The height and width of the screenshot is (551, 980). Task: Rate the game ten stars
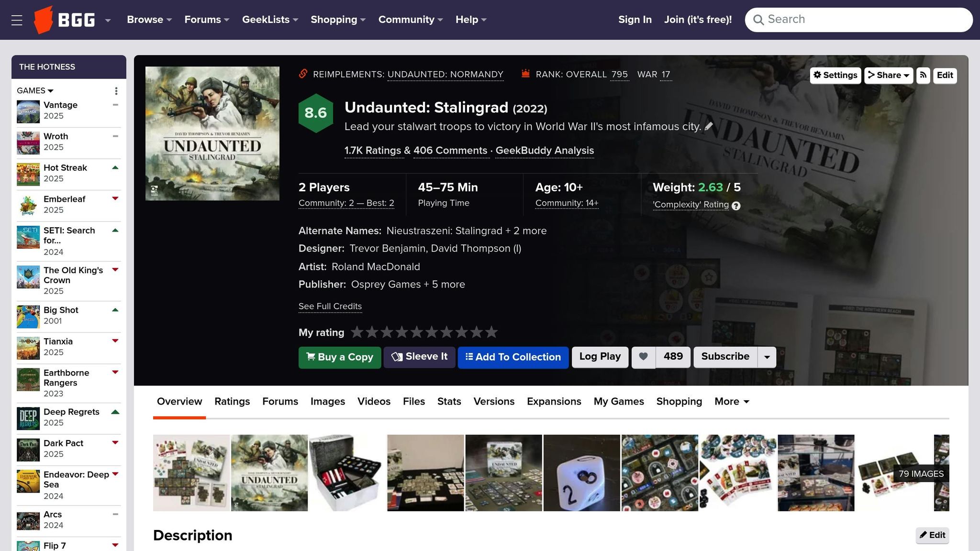coord(491,332)
